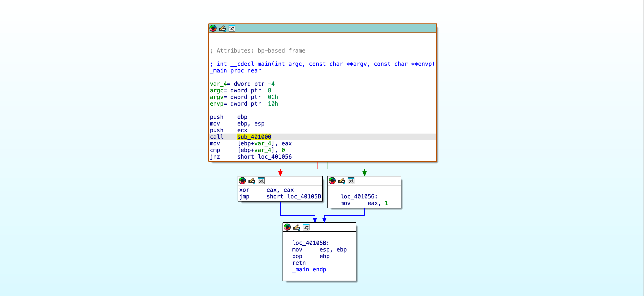This screenshot has width=644, height=296.
Task: Select the 'mov esp, ebp' instruction
Action: [319, 250]
